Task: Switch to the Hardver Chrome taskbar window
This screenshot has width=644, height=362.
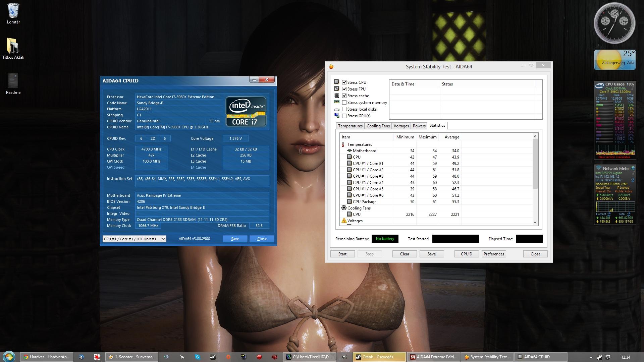Action: pyautogui.click(x=47, y=357)
